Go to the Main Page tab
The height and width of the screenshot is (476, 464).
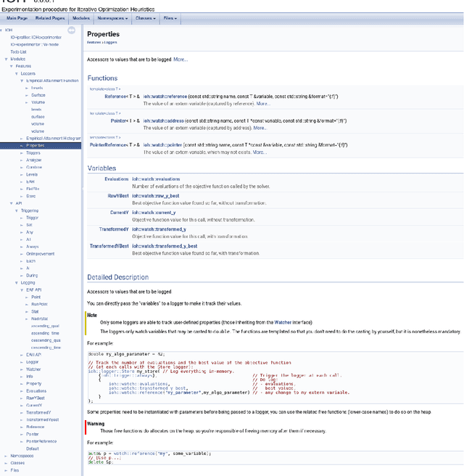coord(18,17)
